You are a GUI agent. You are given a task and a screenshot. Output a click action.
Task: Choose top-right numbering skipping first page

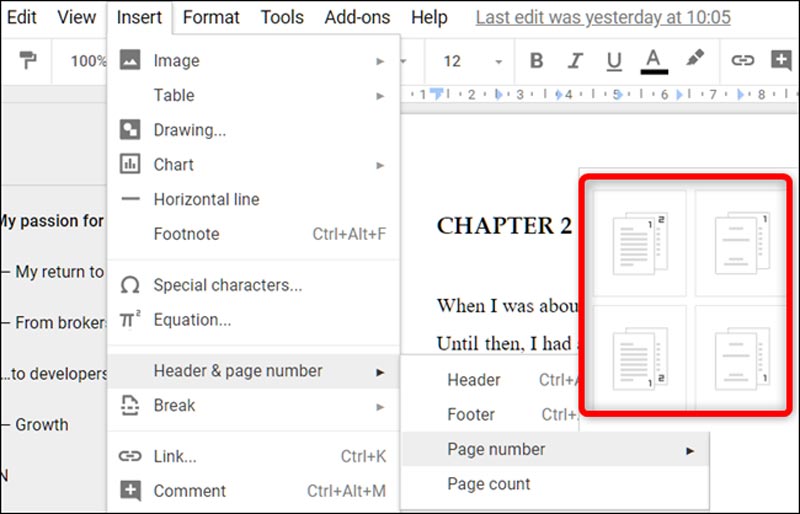coord(741,243)
